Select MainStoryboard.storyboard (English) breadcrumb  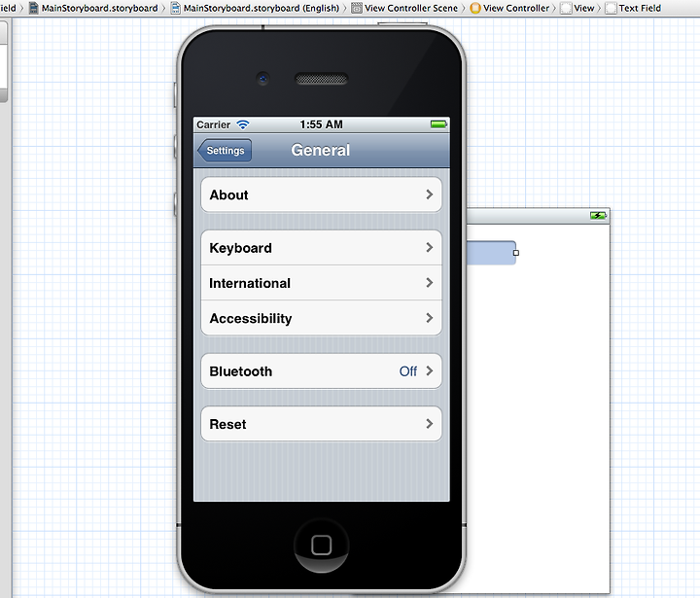tap(262, 8)
